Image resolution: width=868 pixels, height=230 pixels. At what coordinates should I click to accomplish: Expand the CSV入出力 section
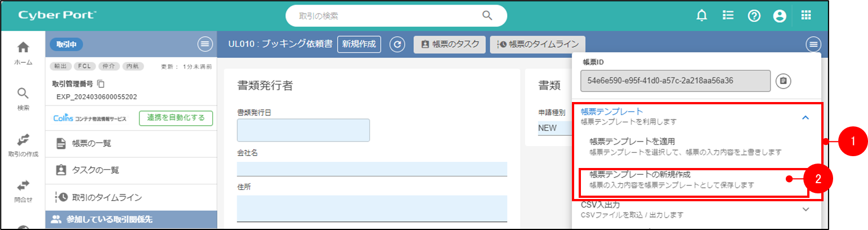coord(805,209)
